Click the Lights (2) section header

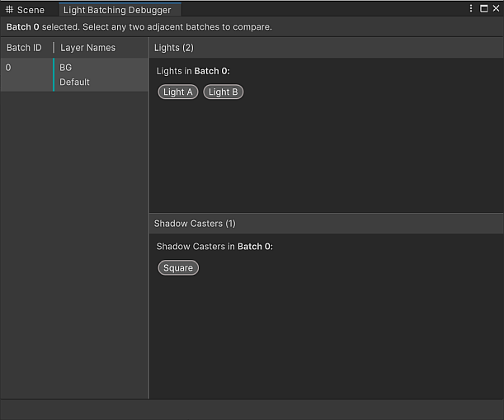[x=173, y=48]
